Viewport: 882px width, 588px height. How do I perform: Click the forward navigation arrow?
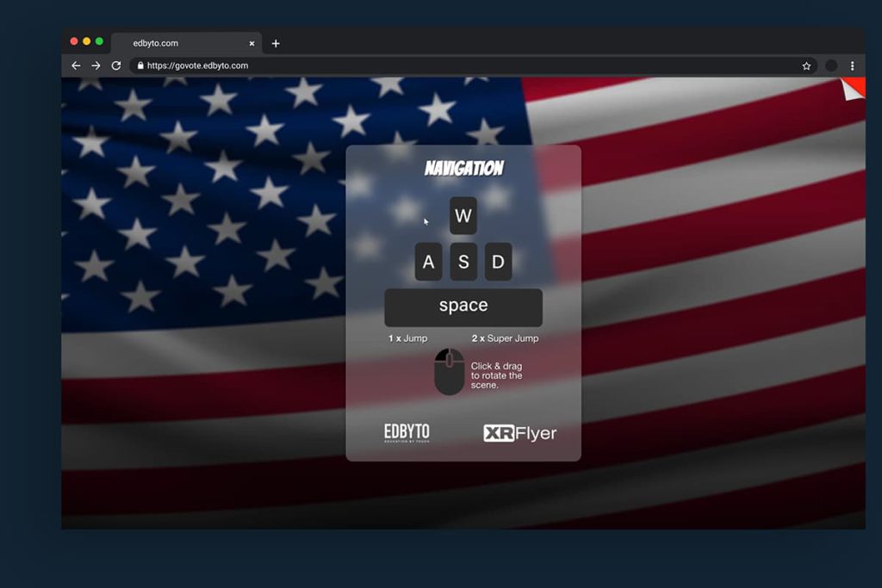pyautogui.click(x=96, y=65)
